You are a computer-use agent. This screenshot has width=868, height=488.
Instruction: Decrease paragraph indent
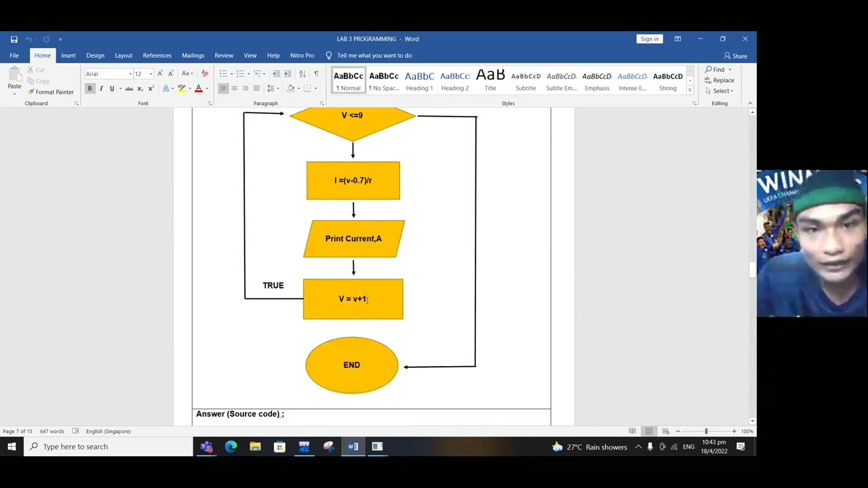coord(276,74)
